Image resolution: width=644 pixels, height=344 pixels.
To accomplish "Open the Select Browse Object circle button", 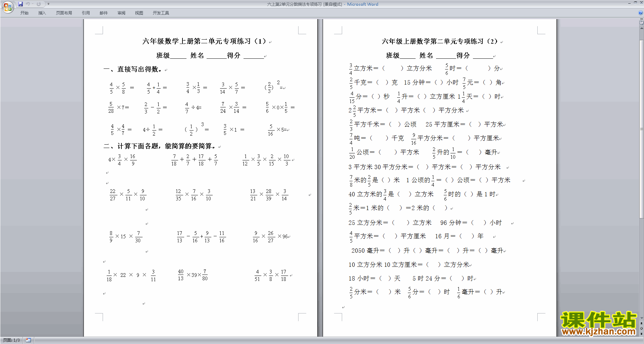I will tap(641, 329).
